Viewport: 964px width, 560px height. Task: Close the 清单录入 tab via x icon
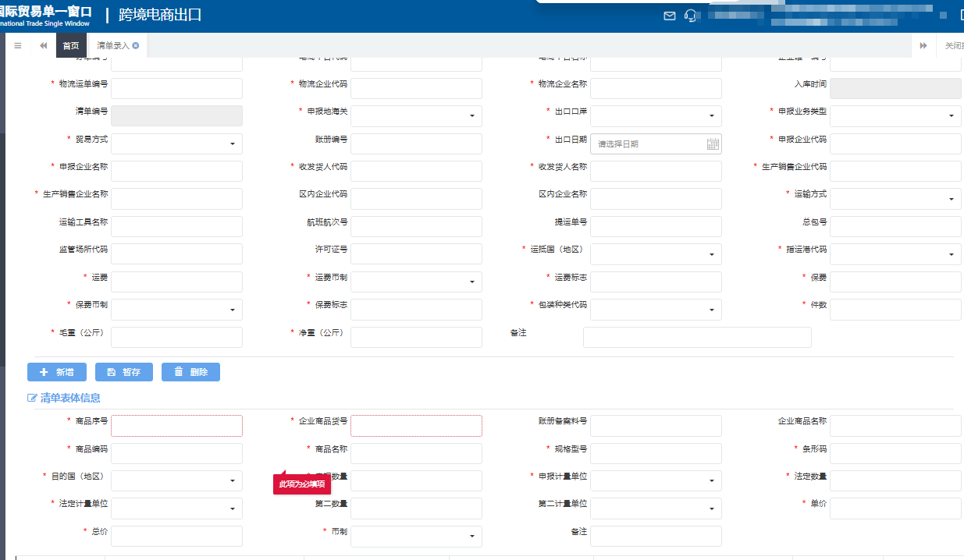[136, 46]
